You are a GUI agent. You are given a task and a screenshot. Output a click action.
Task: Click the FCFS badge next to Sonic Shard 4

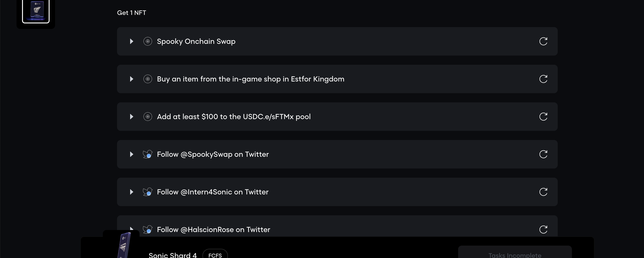point(215,254)
